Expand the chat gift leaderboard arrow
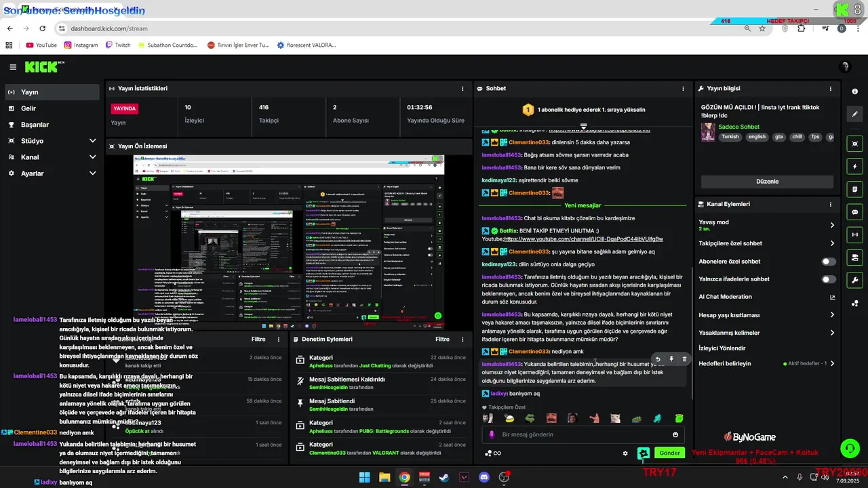 click(x=583, y=126)
